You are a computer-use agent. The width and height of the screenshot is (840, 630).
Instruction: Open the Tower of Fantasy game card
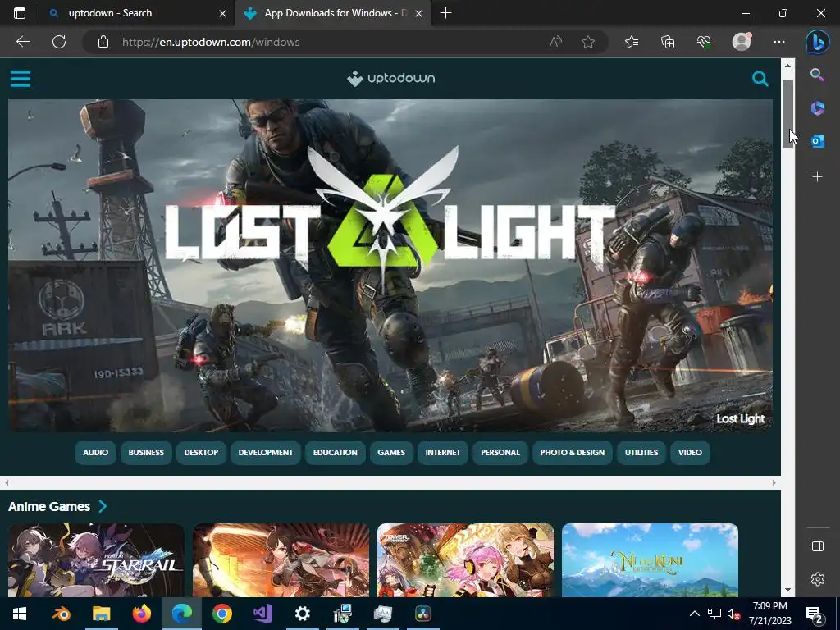coord(466,560)
